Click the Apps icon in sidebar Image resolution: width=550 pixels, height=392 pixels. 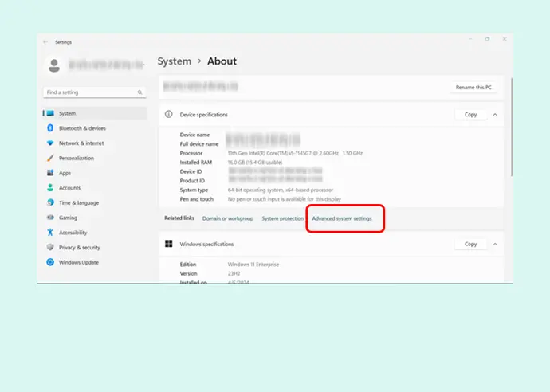50,173
